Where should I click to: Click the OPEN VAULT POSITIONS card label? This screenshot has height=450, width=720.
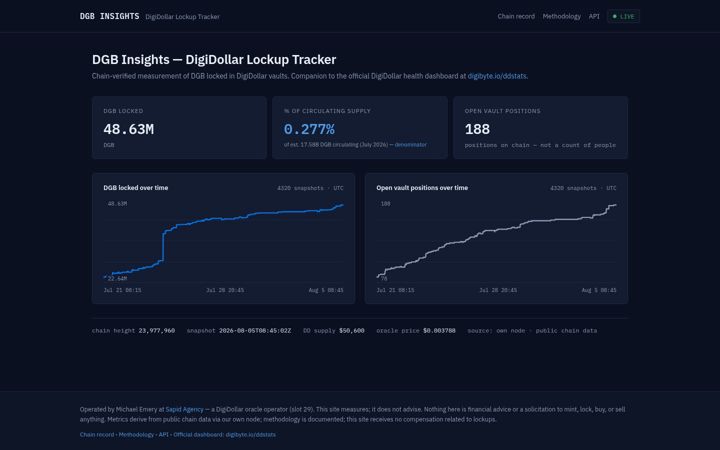coord(502,111)
